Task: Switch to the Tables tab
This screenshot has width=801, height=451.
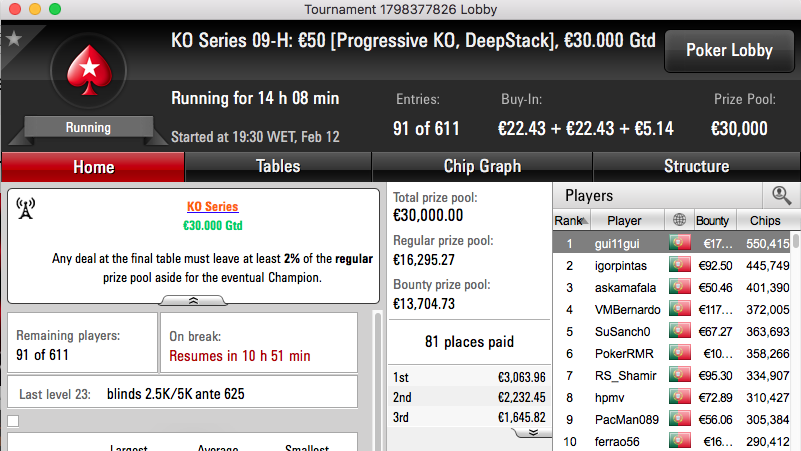Action: click(278, 167)
